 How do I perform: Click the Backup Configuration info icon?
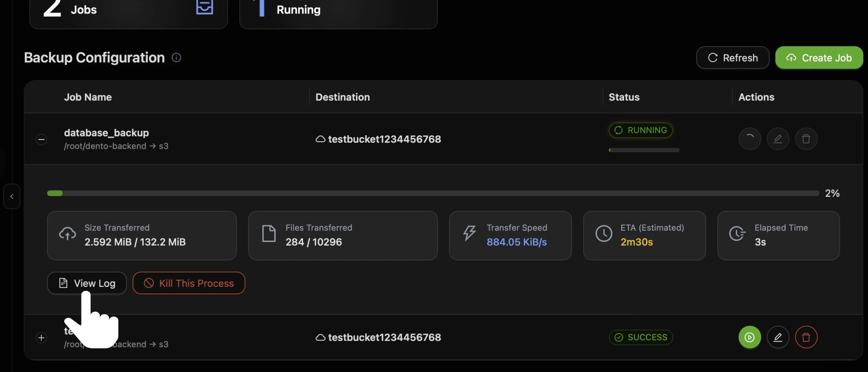176,57
